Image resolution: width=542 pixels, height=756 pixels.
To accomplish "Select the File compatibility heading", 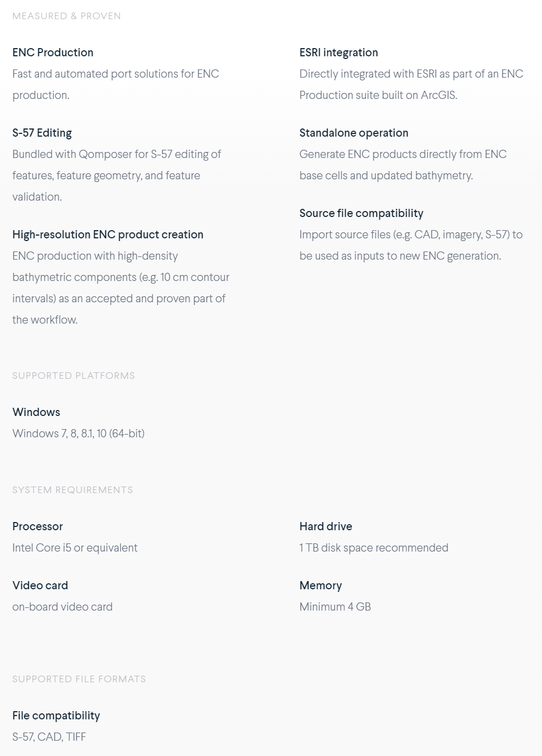I will point(56,716).
